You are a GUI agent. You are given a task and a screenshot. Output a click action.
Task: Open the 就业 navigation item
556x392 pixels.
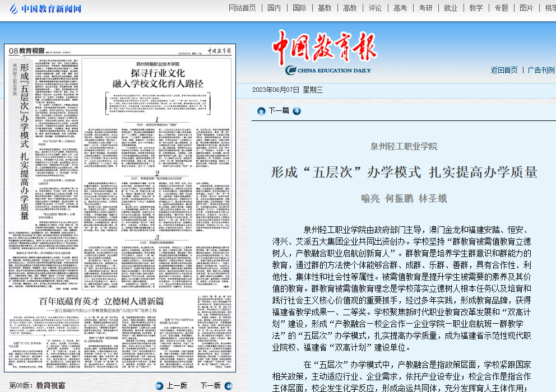click(x=451, y=8)
